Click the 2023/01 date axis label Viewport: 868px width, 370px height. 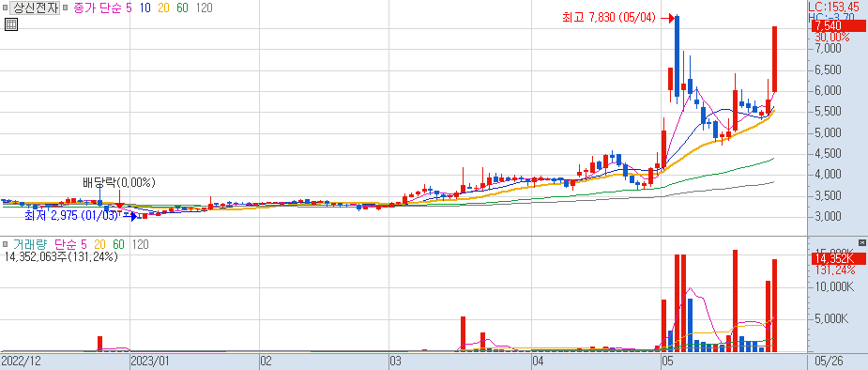tap(150, 362)
